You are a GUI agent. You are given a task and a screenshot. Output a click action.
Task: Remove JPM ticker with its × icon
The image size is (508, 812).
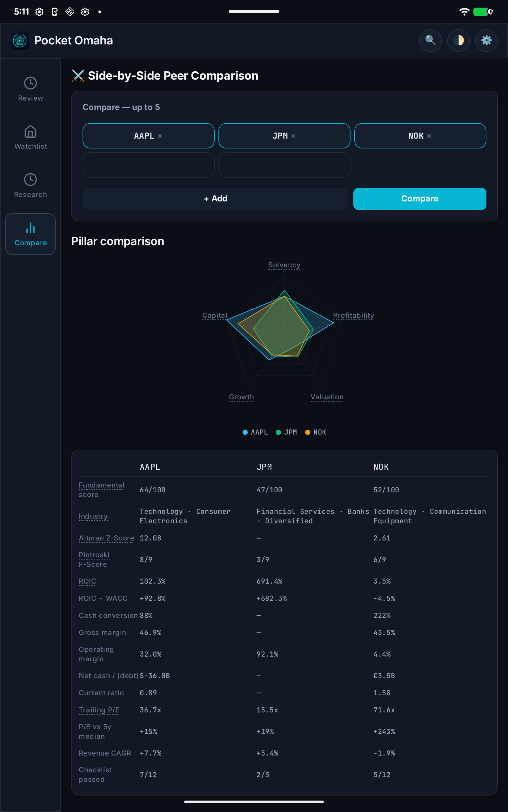pyautogui.click(x=293, y=136)
